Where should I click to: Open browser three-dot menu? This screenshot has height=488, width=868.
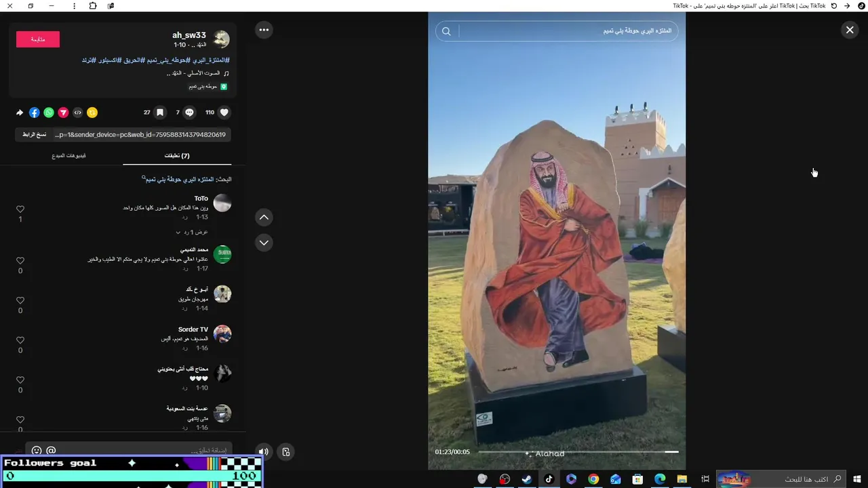click(x=75, y=5)
